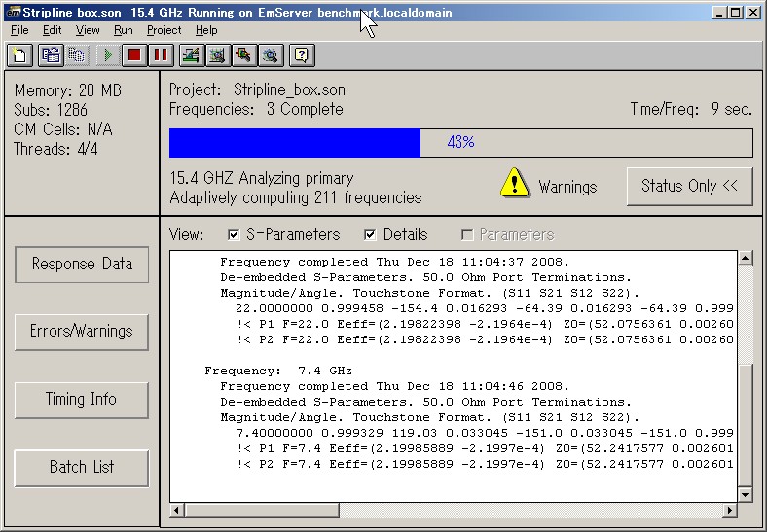This screenshot has width=767, height=532.
Task: Open the Project menu
Action: tap(164, 30)
